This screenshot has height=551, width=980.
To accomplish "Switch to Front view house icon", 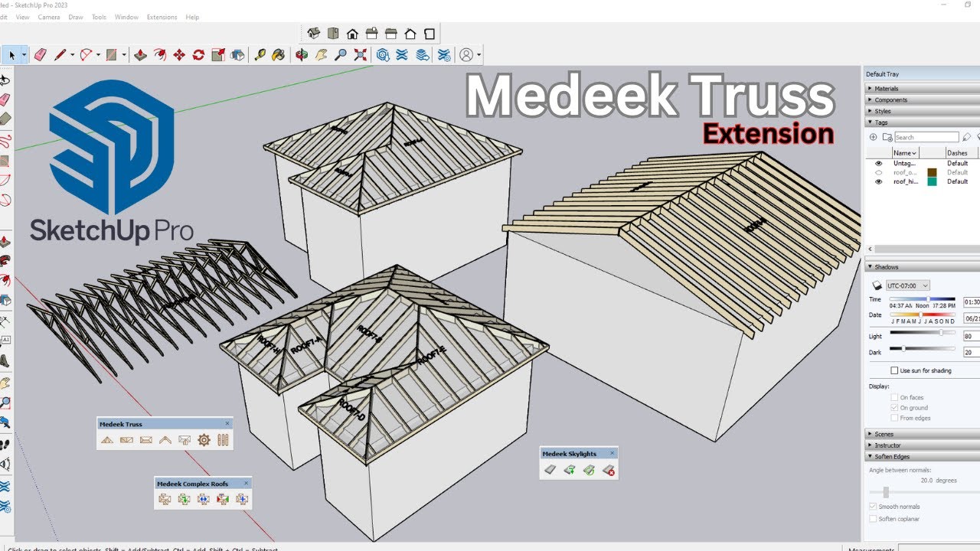I will click(352, 34).
